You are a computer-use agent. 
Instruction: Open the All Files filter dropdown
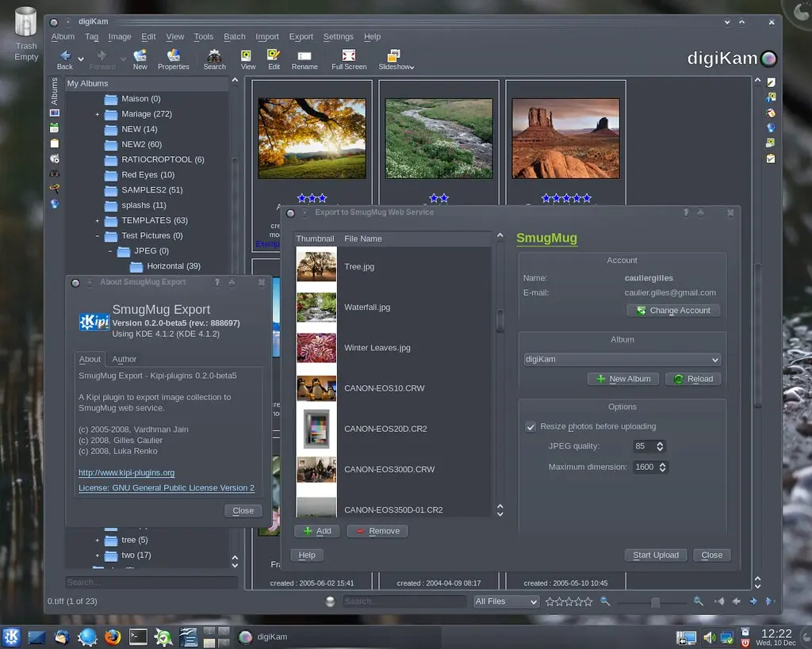coord(505,601)
